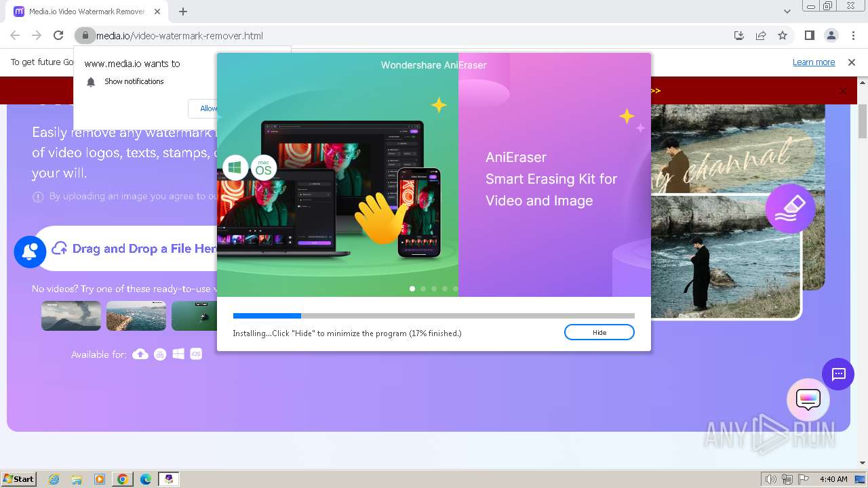Select the aerial coast sample video thumbnail
The image size is (868, 488).
pyautogui.click(x=136, y=316)
